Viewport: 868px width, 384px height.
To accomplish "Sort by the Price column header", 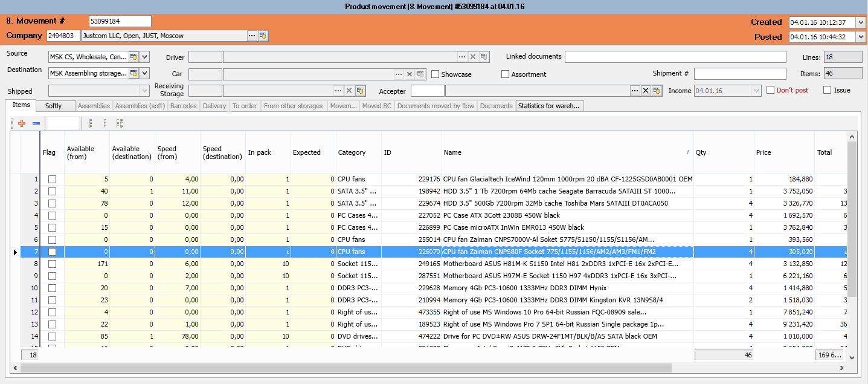I will pyautogui.click(x=784, y=152).
